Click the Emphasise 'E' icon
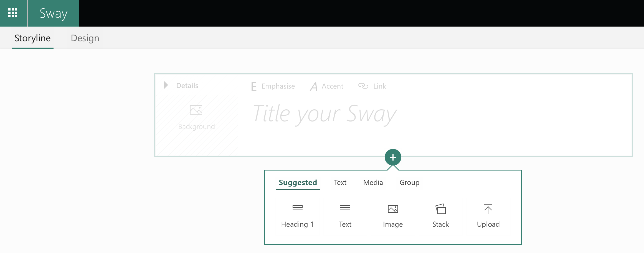Viewport: 644px width, 253px height. (x=254, y=86)
